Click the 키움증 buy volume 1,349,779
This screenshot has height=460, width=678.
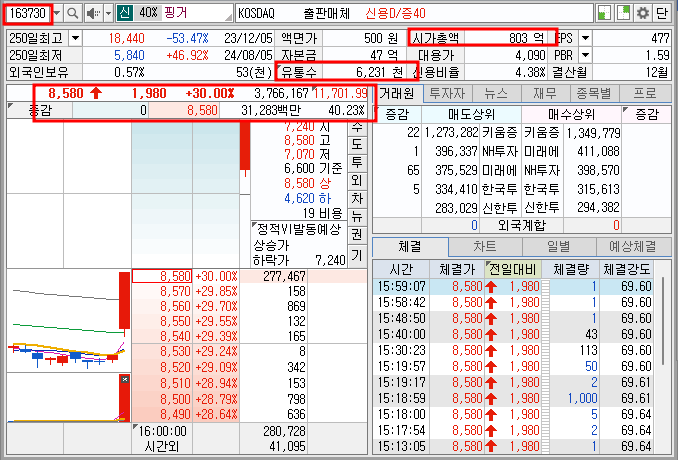click(x=593, y=132)
